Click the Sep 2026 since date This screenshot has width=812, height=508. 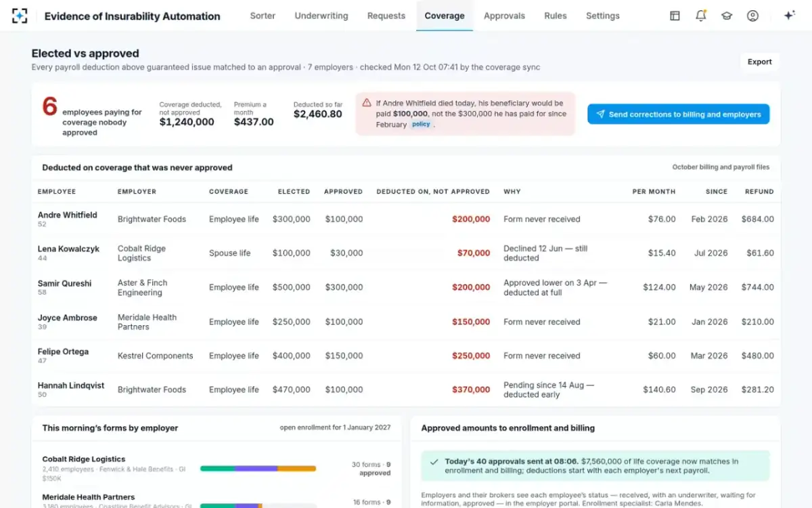709,389
